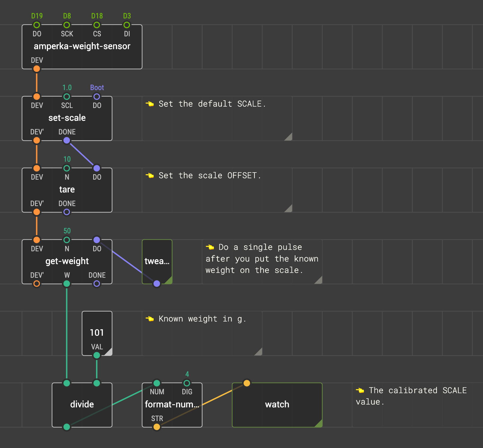Click the output pin of divide
The height and width of the screenshot is (448, 483).
(67, 427)
